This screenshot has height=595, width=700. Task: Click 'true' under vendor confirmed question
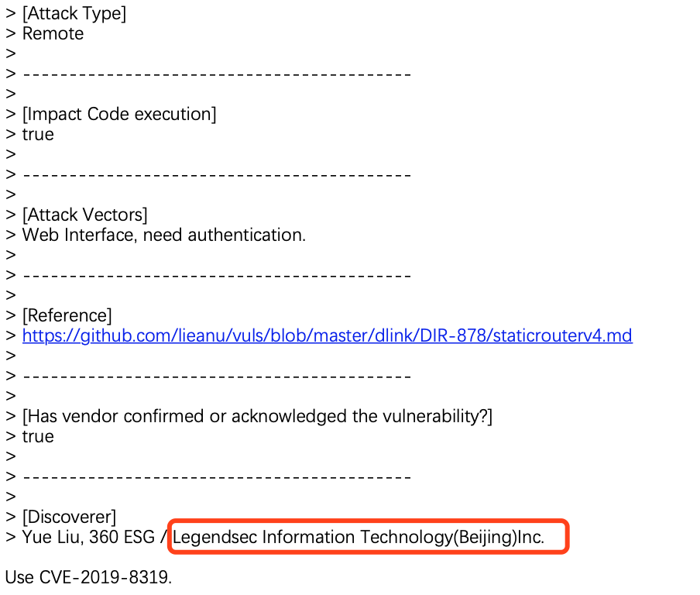click(x=38, y=436)
